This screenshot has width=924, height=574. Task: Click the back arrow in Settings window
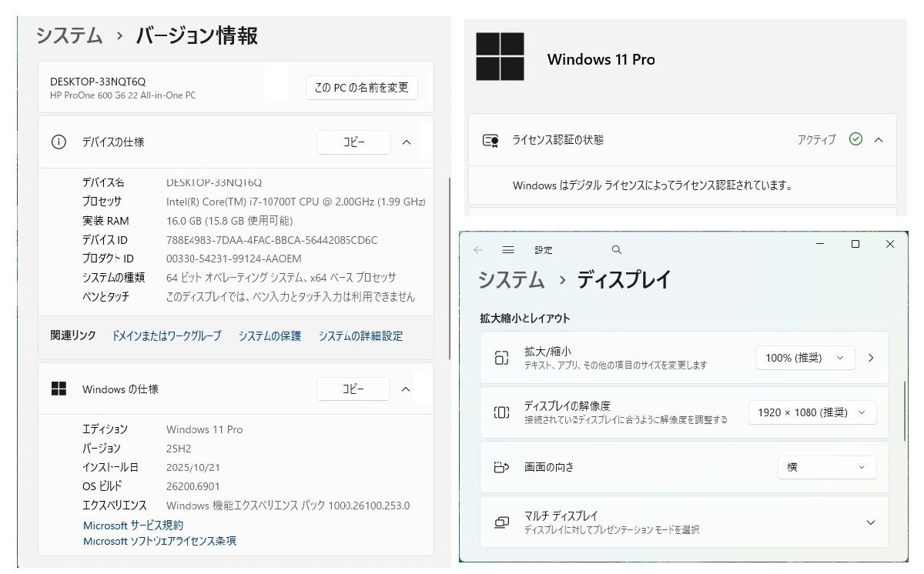(478, 250)
